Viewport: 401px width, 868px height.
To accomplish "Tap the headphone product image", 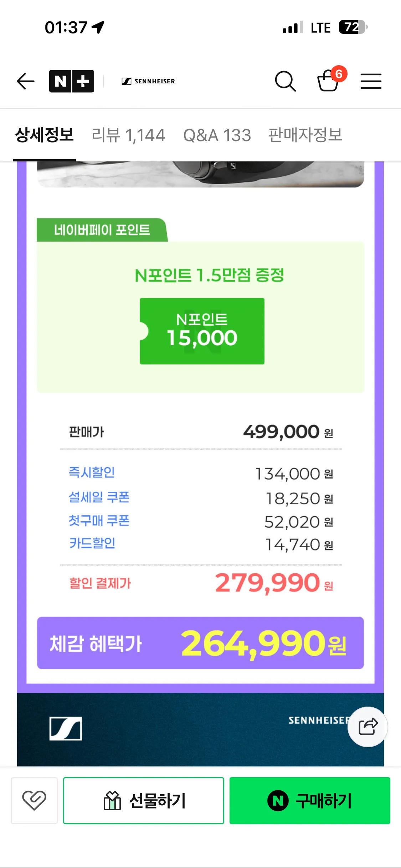I will pos(201,174).
